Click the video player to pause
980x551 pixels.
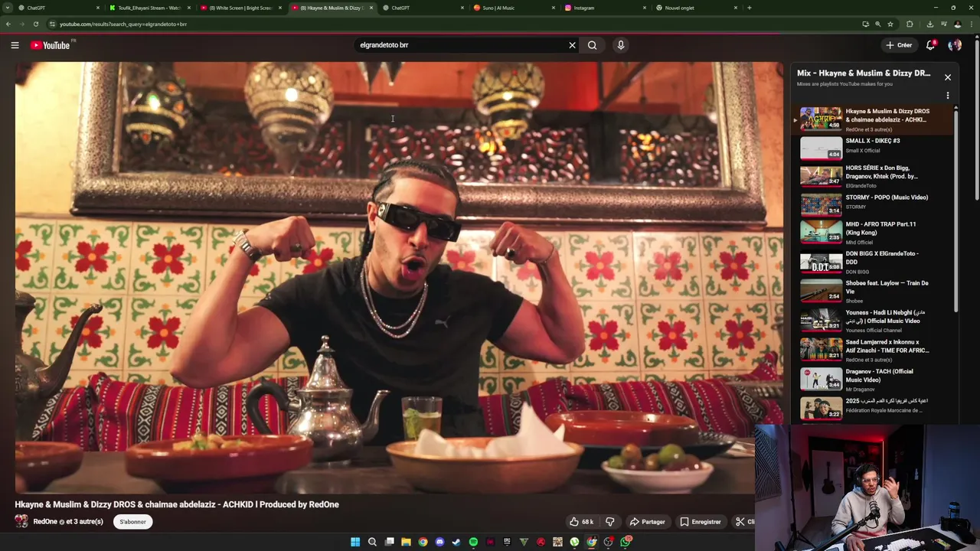coord(398,277)
